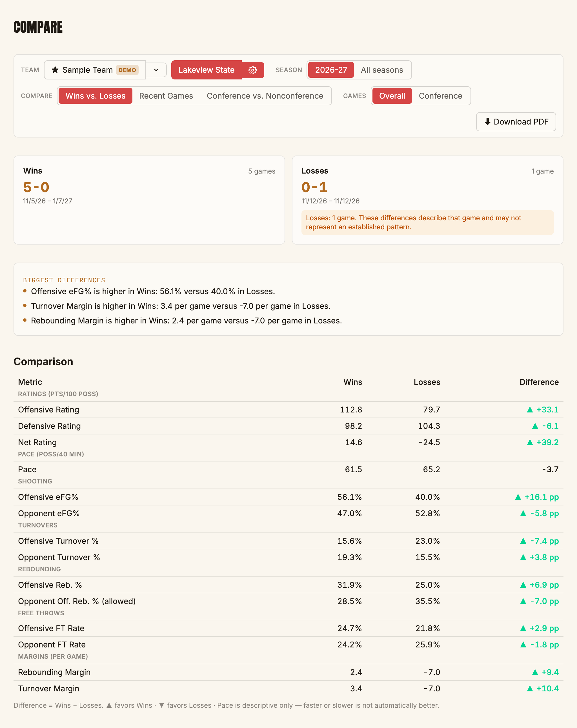Click the Download PDF button
Viewport: 577px width, 728px height.
point(516,121)
